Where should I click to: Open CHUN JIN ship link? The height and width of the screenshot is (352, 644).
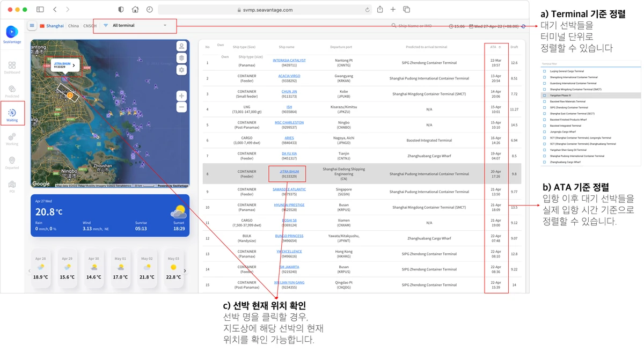(289, 92)
